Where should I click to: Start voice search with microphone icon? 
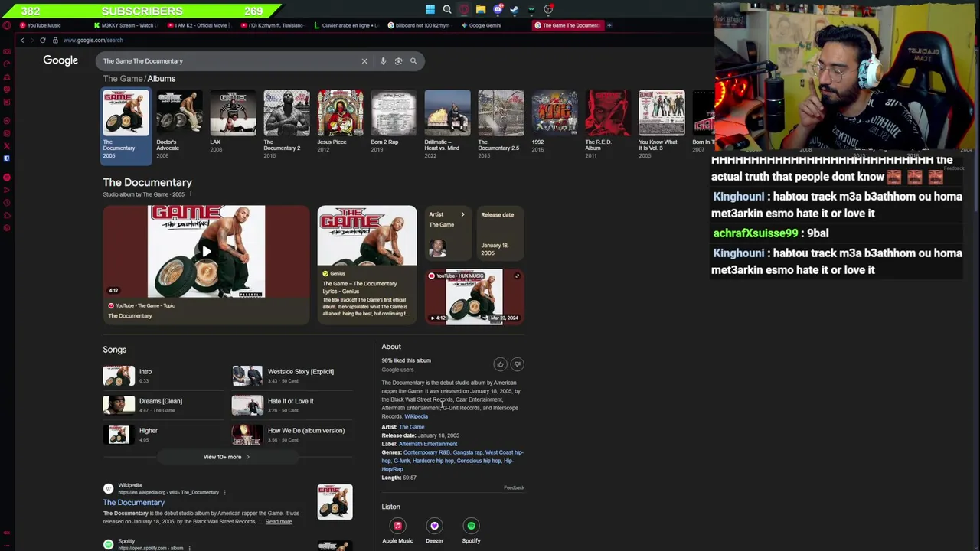point(383,61)
